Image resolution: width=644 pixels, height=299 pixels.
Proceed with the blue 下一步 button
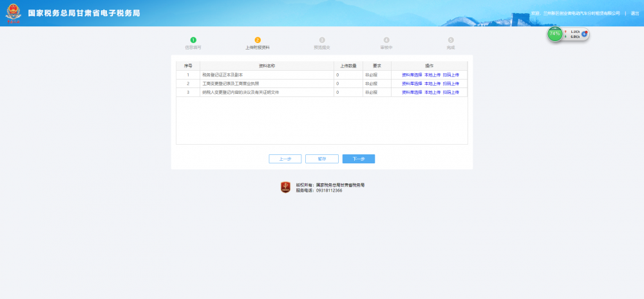click(x=359, y=159)
